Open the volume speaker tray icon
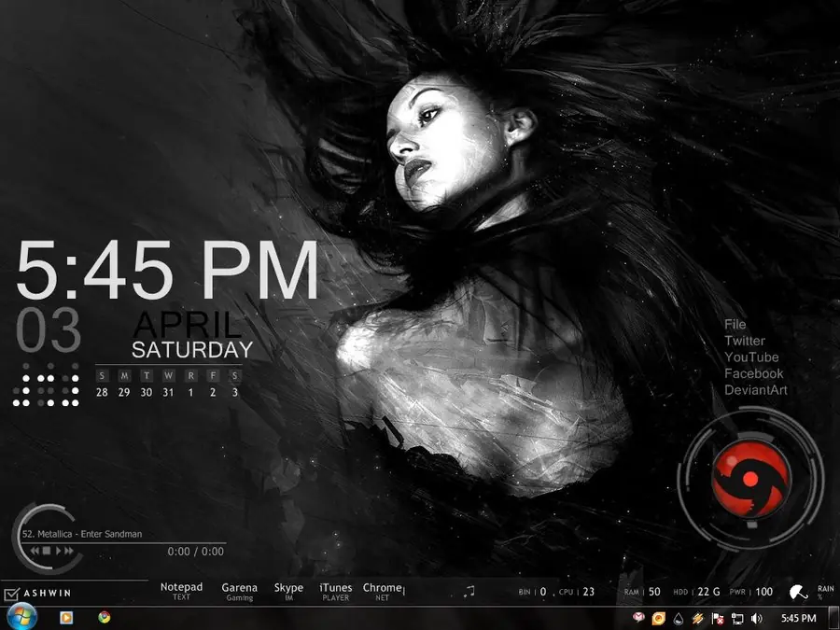 coord(756,619)
